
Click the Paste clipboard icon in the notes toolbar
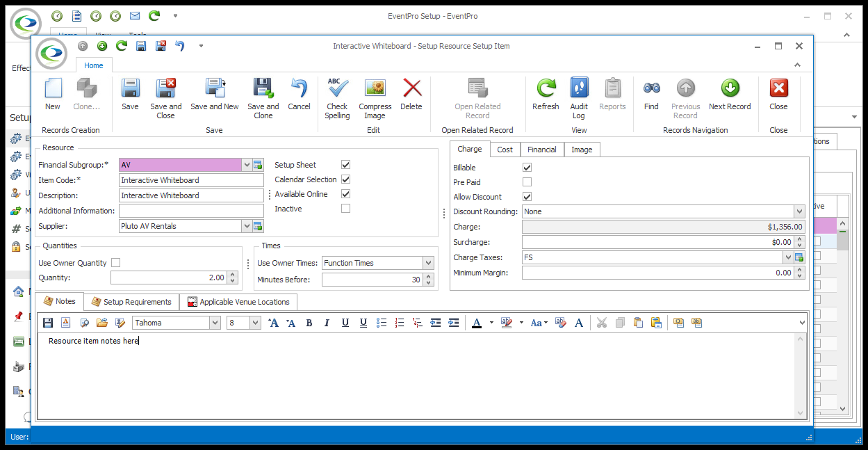[x=638, y=323]
